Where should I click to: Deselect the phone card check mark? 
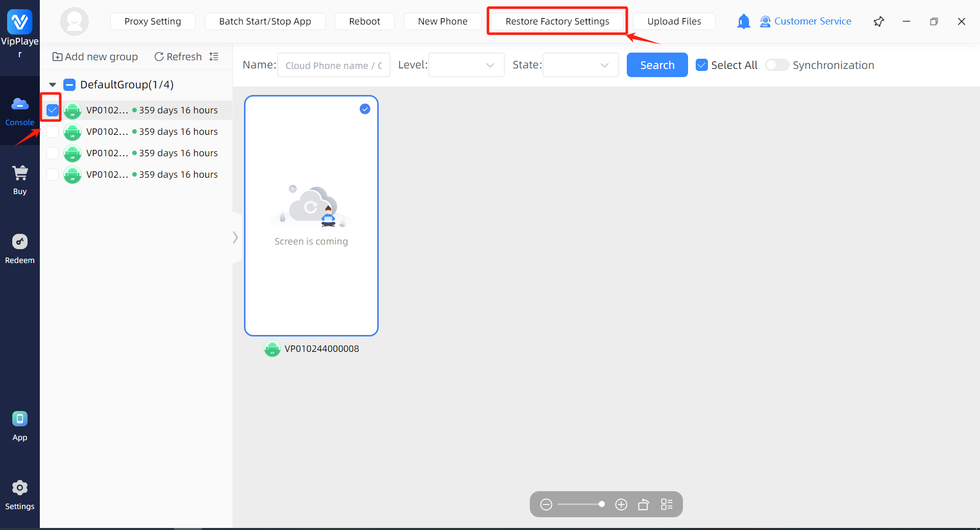(365, 109)
